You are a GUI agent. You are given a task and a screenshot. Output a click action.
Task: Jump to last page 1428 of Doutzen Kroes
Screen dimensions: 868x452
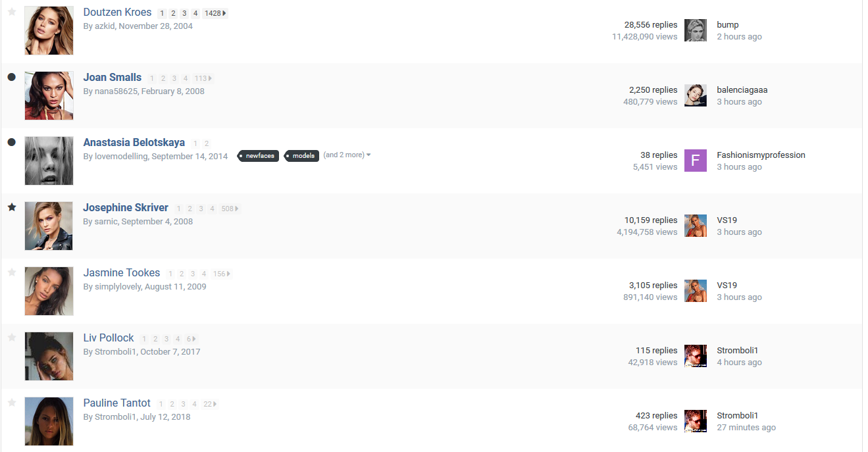[215, 13]
